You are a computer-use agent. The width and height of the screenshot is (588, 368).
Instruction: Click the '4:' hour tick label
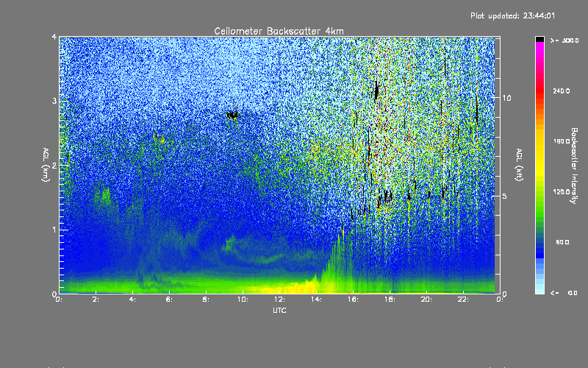coord(133,300)
